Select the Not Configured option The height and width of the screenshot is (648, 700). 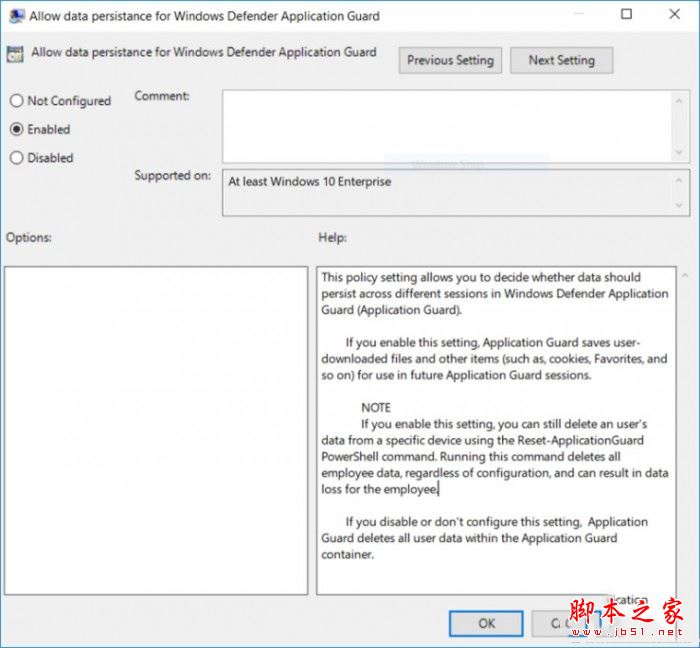[16, 101]
